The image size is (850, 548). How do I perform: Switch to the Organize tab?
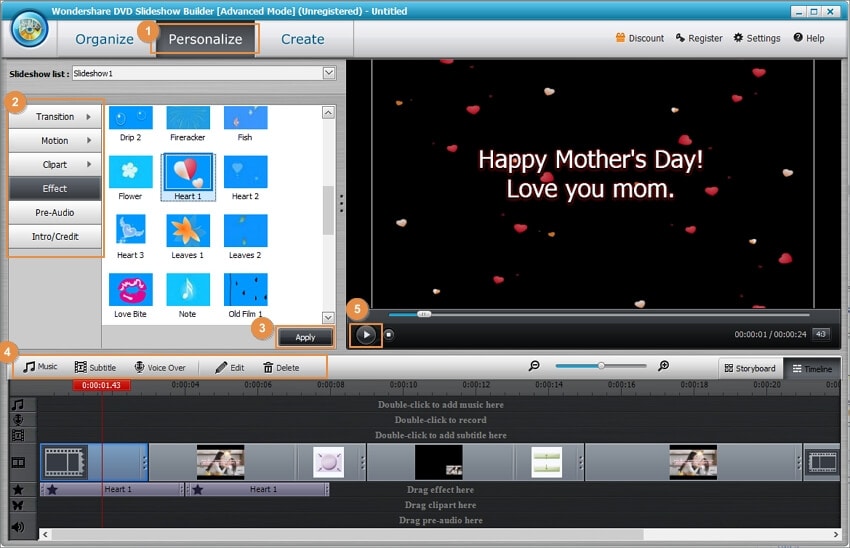click(104, 39)
